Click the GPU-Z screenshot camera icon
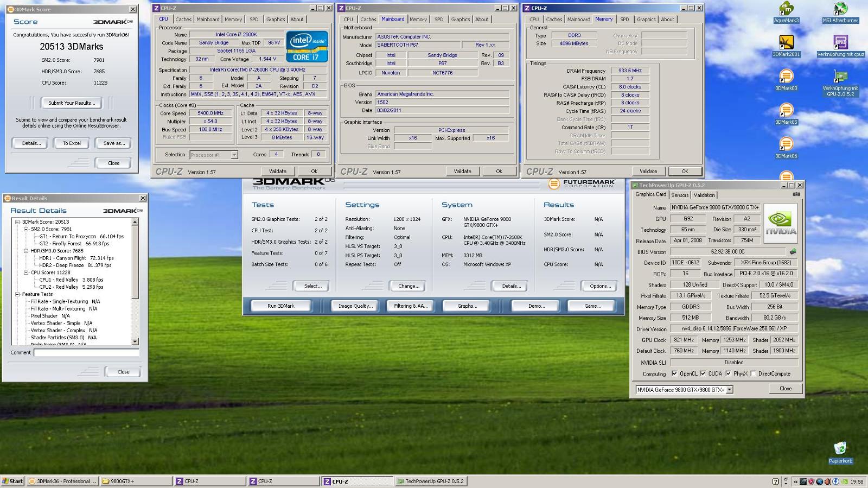 tap(796, 194)
